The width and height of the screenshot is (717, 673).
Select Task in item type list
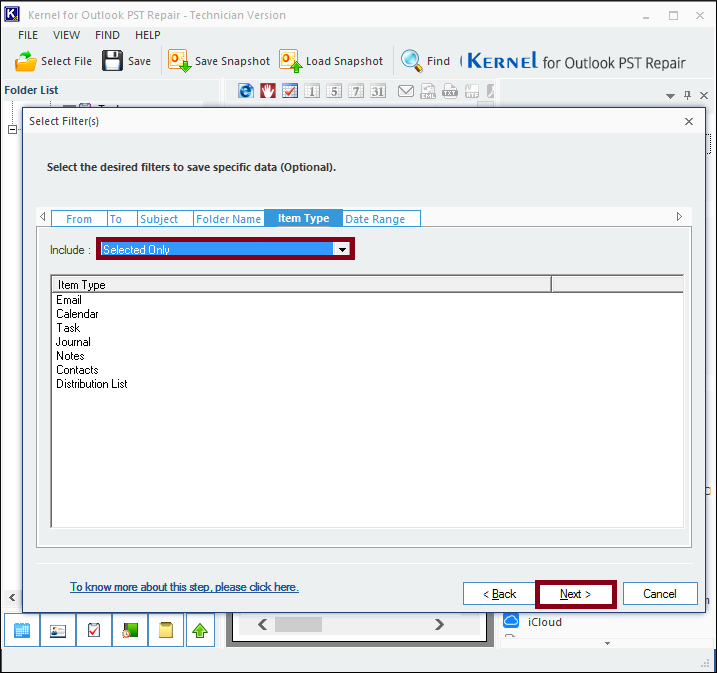click(68, 328)
